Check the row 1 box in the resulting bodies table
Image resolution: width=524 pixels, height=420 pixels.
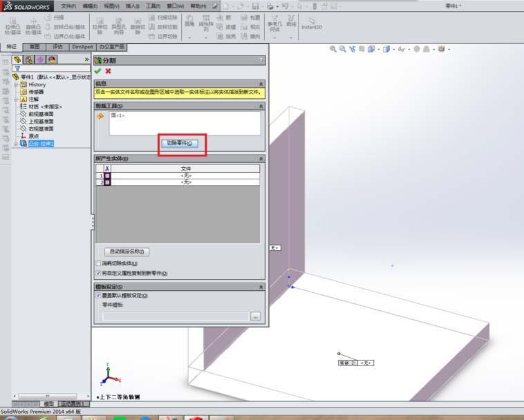point(107,175)
